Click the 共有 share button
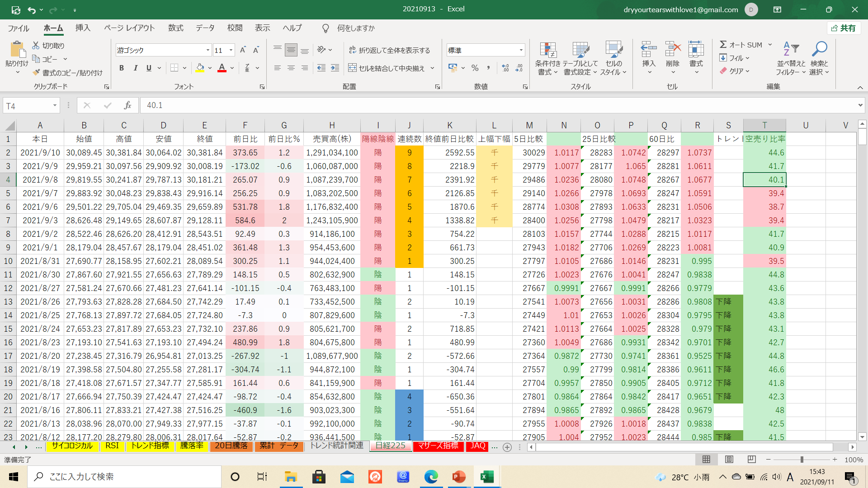The height and width of the screenshot is (488, 868). [x=844, y=28]
